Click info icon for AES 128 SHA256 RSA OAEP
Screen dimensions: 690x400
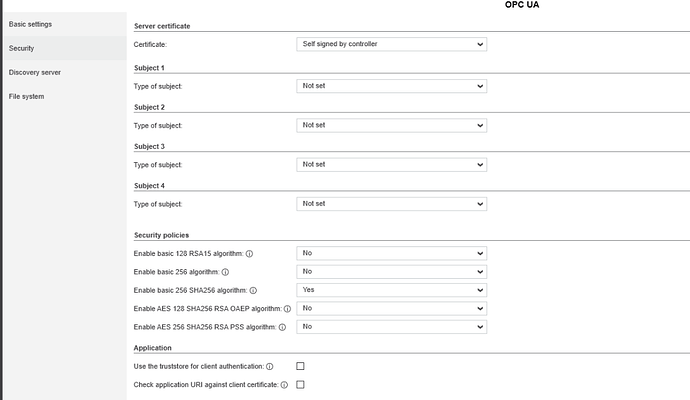(287, 309)
